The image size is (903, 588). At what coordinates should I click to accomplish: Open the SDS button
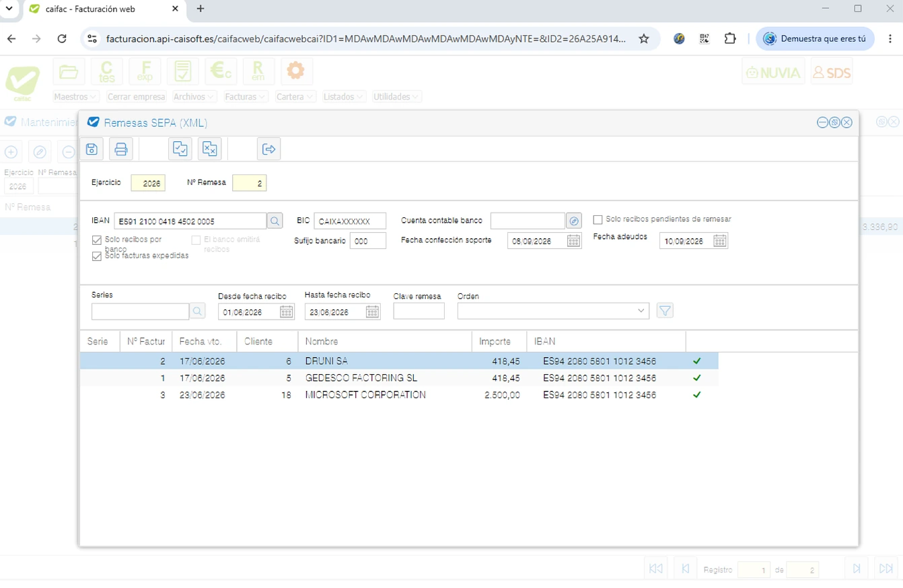832,71
